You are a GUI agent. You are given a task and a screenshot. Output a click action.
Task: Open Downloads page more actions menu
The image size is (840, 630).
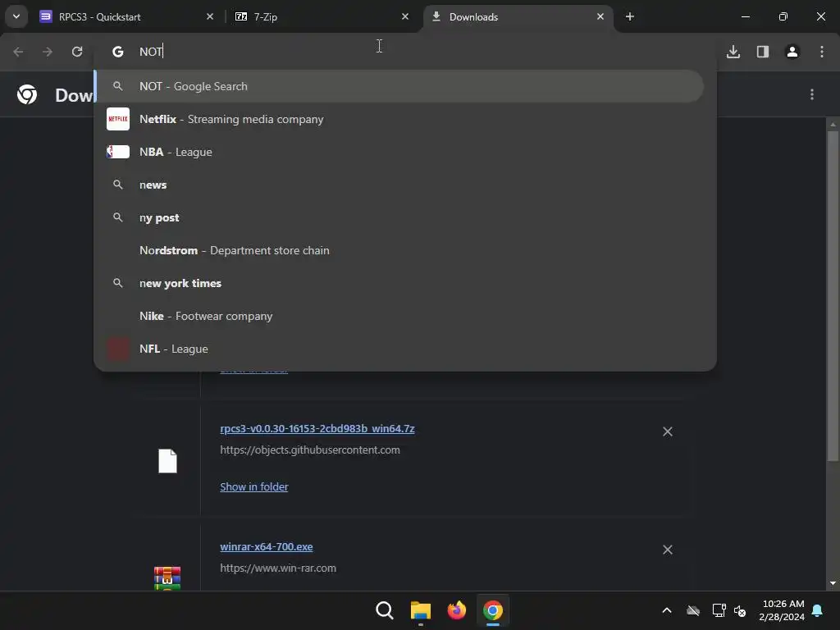click(x=812, y=95)
